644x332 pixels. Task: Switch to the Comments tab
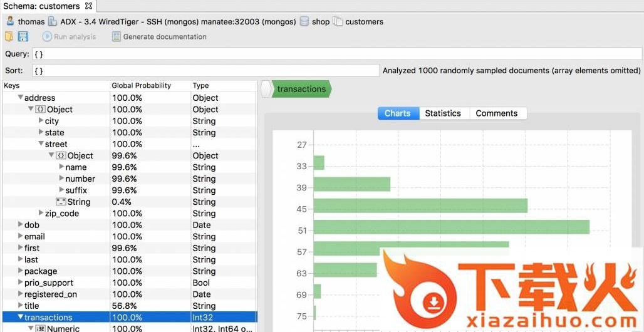(x=497, y=113)
